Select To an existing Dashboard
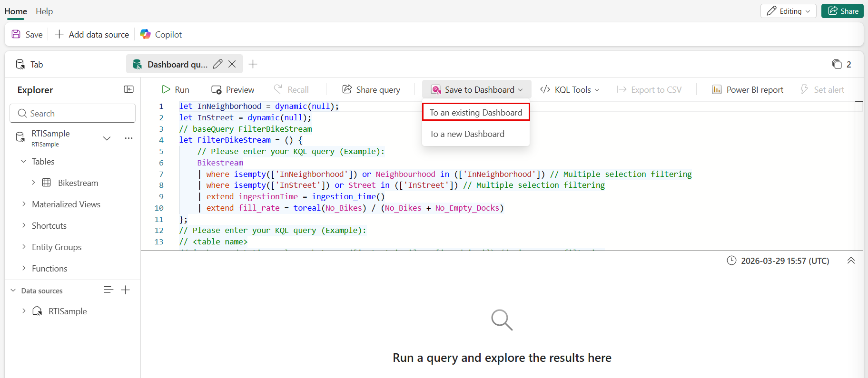This screenshot has height=378, width=868. (x=476, y=112)
